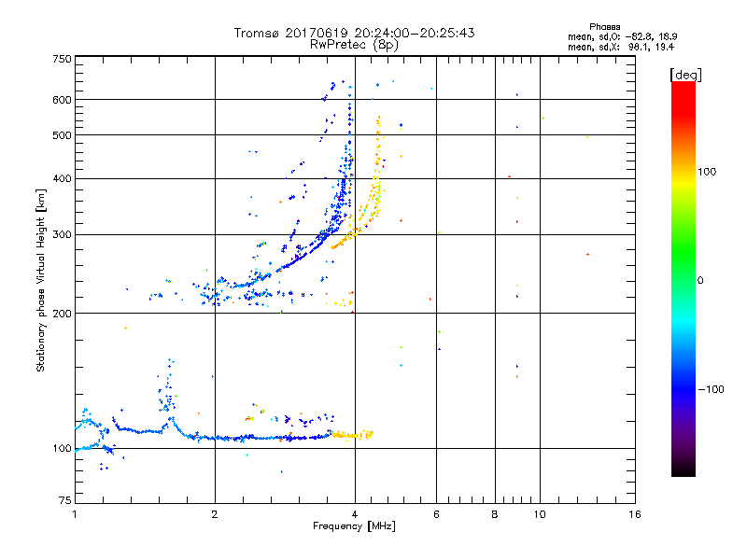The image size is (747, 560).
Task: Click the "Frequency [MHz]" x-axis title
Action: click(354, 526)
